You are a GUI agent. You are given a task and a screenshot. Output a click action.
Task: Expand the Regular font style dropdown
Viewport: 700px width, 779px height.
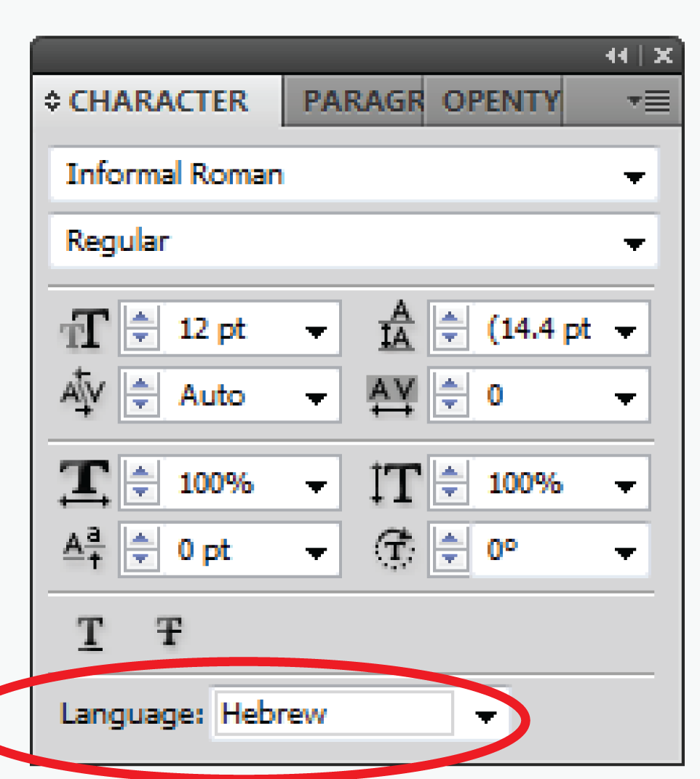tap(635, 243)
